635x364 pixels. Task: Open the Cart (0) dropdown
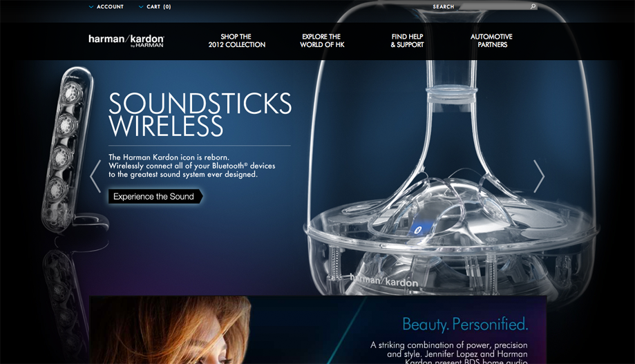[x=155, y=7]
